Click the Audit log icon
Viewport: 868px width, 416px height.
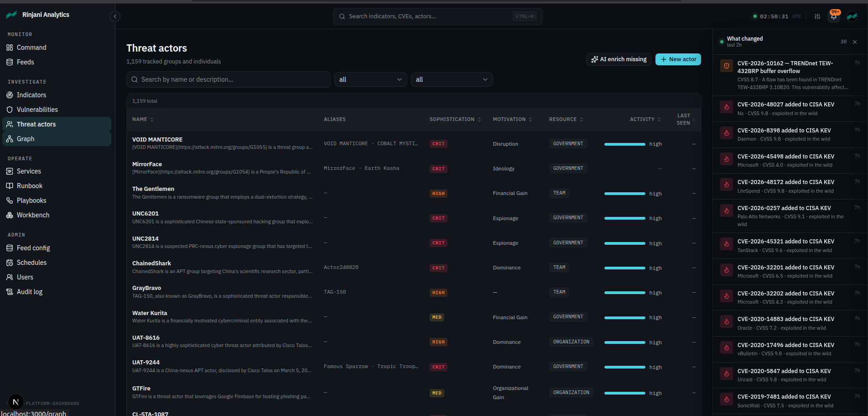coord(10,292)
